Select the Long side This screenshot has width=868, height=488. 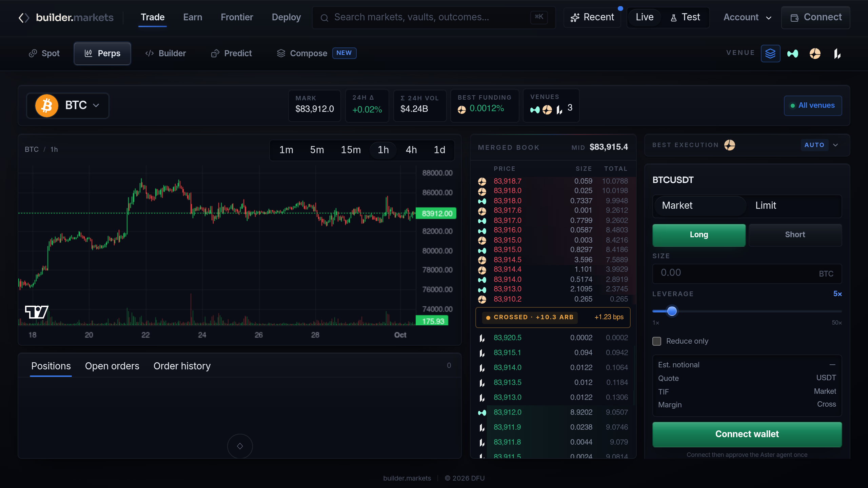(x=699, y=235)
